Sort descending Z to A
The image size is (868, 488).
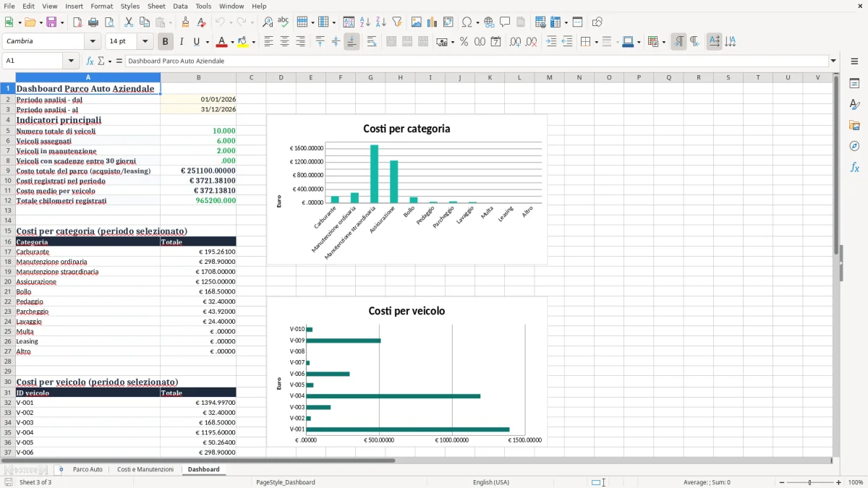tap(380, 22)
